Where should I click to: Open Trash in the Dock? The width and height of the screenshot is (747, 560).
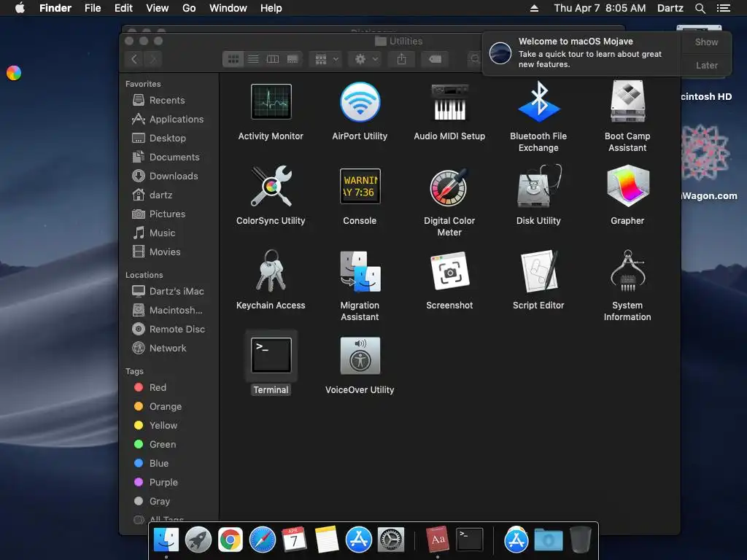point(580,540)
